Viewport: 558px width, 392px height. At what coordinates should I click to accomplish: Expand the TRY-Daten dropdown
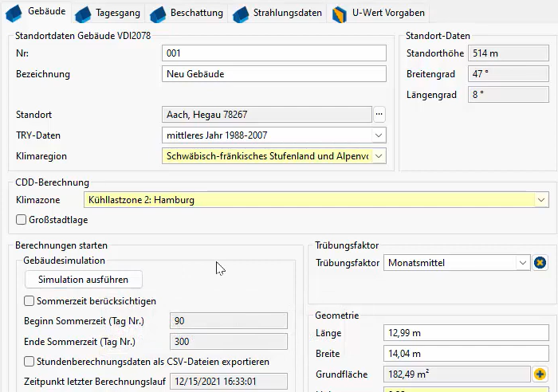[379, 135]
